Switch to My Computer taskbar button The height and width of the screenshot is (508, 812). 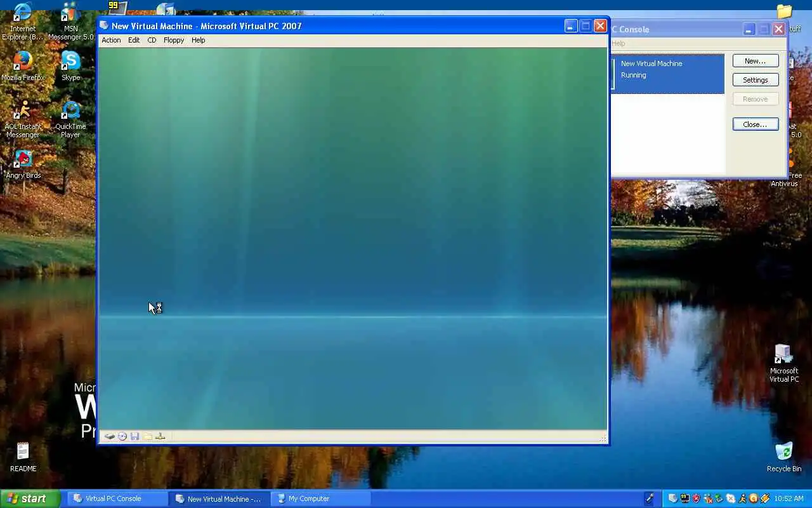click(321, 498)
